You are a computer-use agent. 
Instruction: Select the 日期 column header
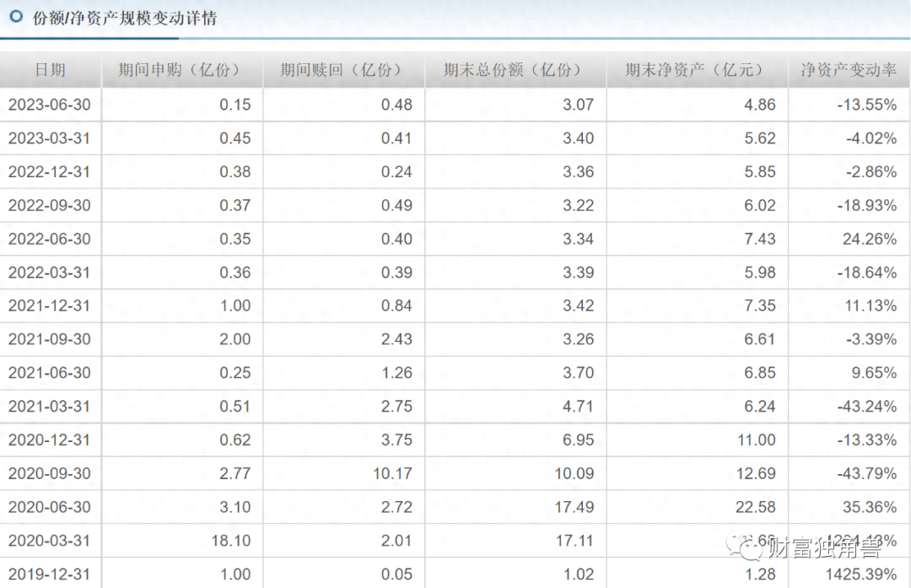click(x=50, y=70)
